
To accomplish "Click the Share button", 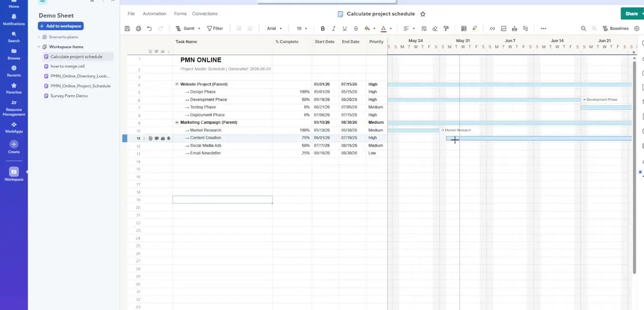I will coord(632,14).
